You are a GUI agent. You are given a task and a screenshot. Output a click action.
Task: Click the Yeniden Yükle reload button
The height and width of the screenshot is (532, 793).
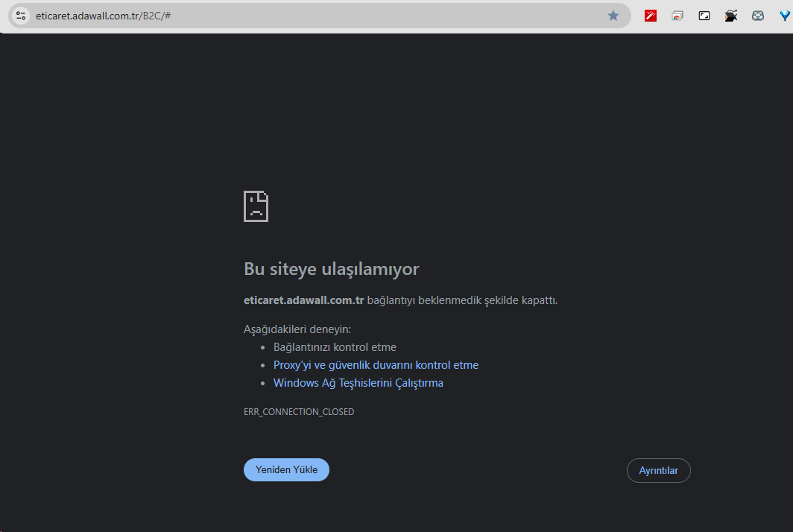[286, 470]
